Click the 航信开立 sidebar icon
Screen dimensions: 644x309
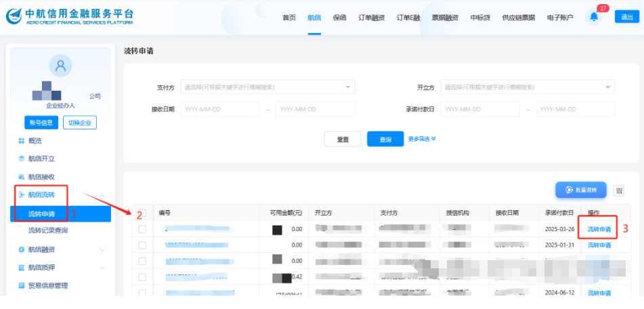point(22,159)
